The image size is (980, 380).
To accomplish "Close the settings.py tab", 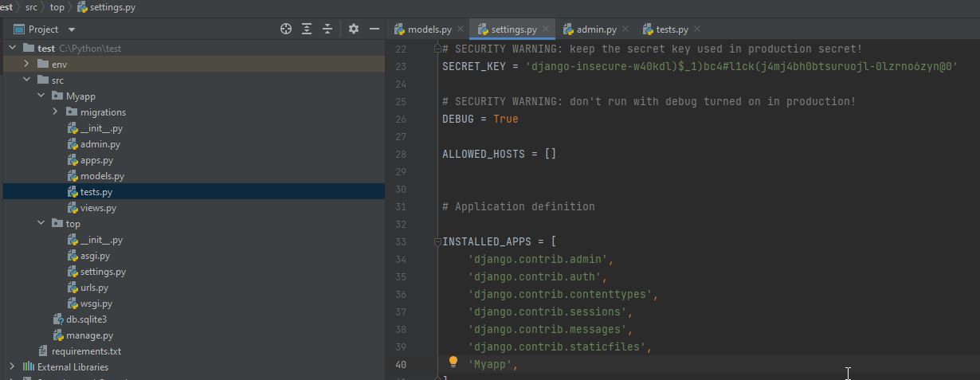I will [547, 29].
